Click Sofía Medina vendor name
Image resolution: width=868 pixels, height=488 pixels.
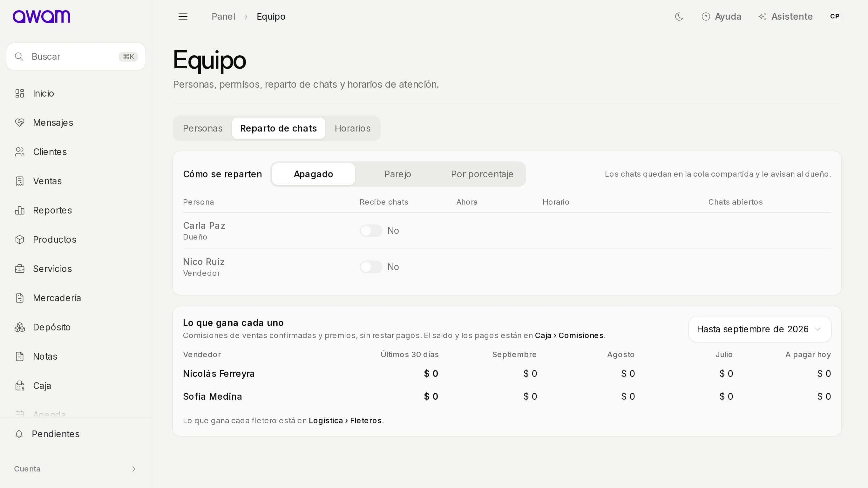(212, 396)
